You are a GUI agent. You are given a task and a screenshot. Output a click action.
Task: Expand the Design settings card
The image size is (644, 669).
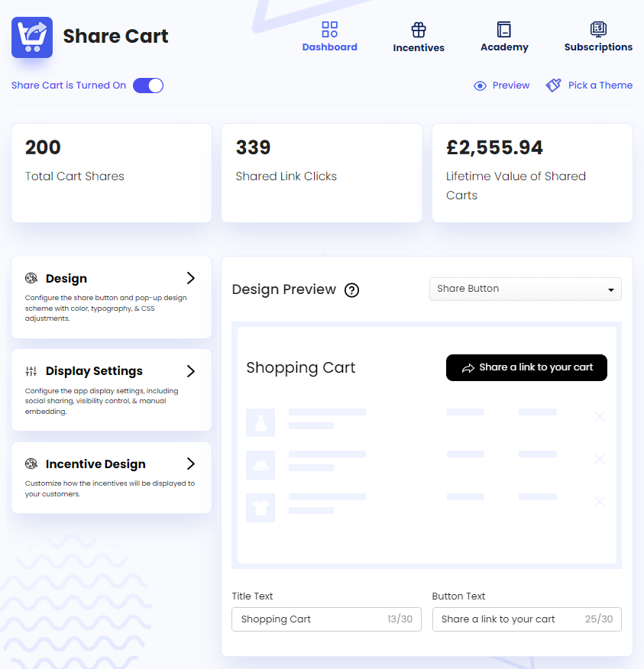(190, 278)
